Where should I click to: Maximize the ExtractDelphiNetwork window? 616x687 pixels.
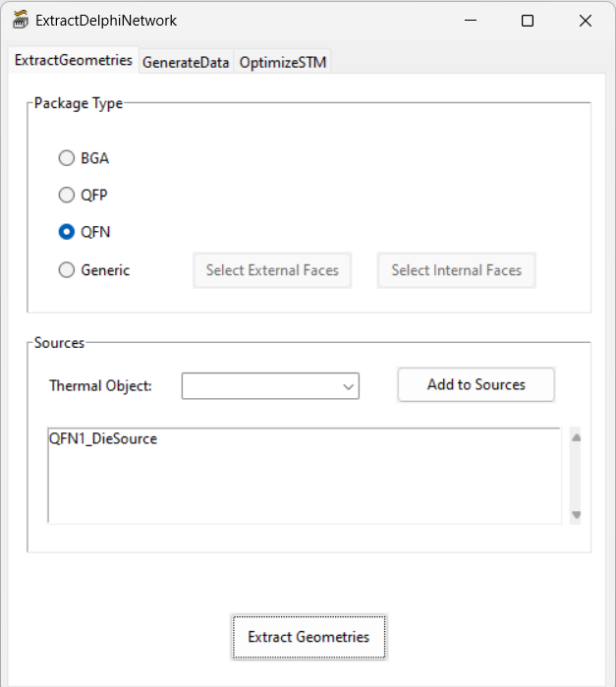528,21
